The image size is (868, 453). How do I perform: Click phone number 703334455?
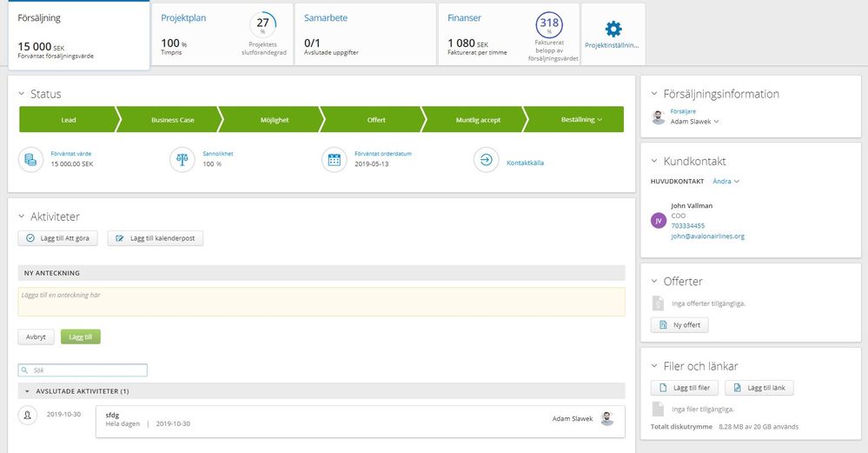[688, 226]
